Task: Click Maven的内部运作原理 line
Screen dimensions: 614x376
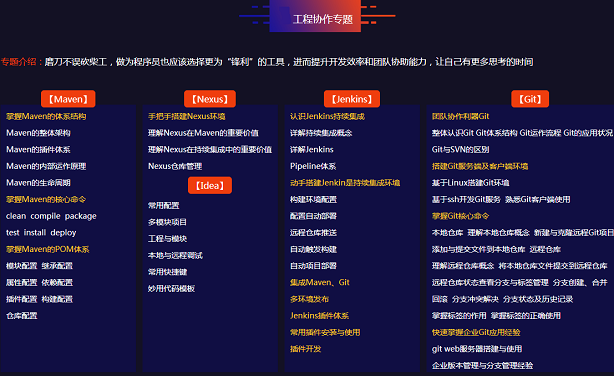Action: tap(46, 166)
